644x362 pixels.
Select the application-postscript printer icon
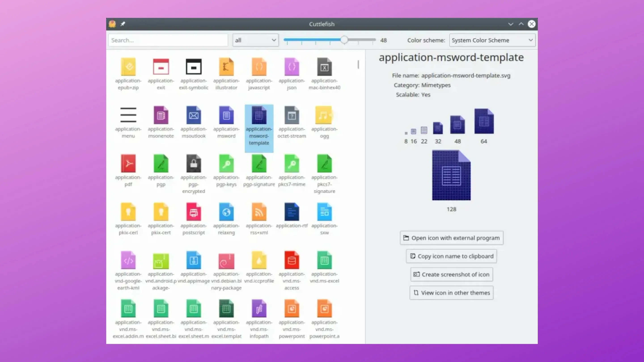tap(194, 212)
